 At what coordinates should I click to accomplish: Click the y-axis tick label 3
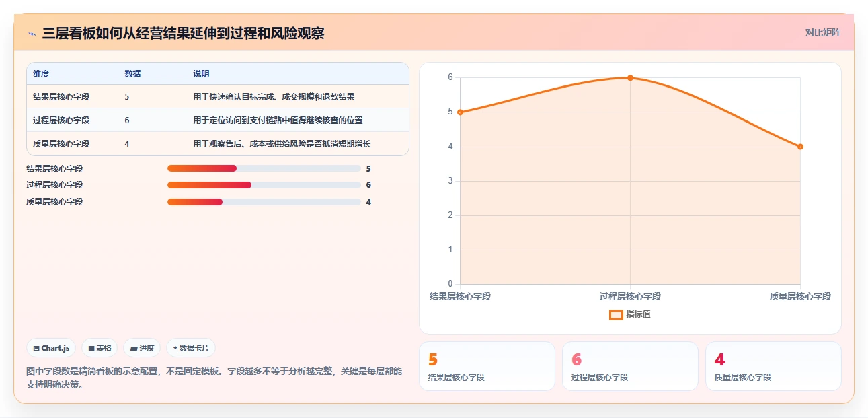[x=450, y=181]
